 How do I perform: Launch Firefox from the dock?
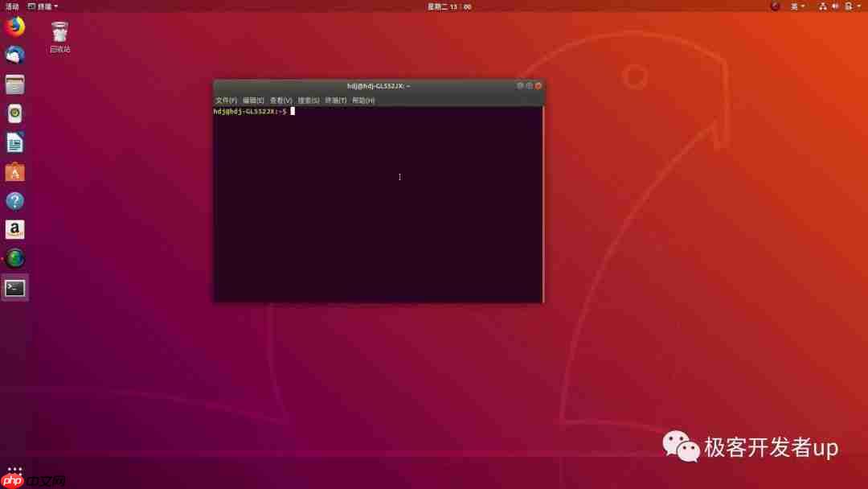click(14, 26)
